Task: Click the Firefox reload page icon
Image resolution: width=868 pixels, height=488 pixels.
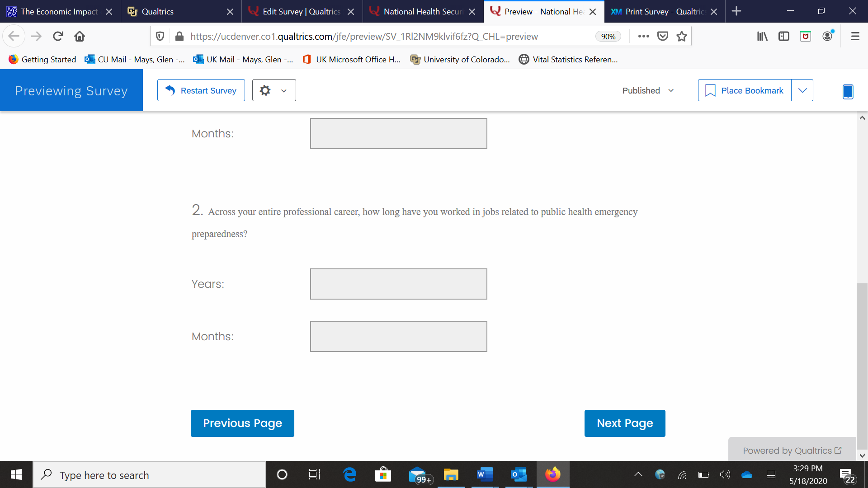Action: pos(58,36)
